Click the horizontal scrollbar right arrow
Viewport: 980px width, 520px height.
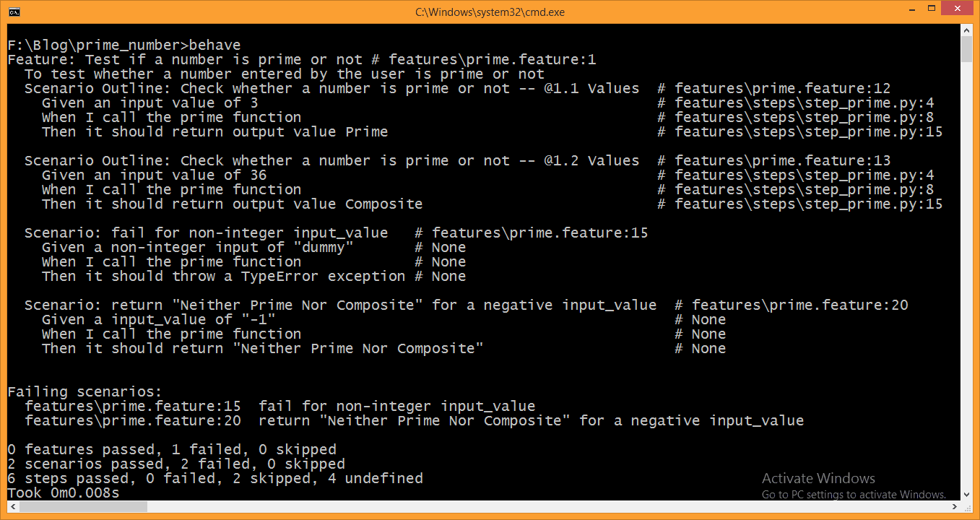pos(953,507)
